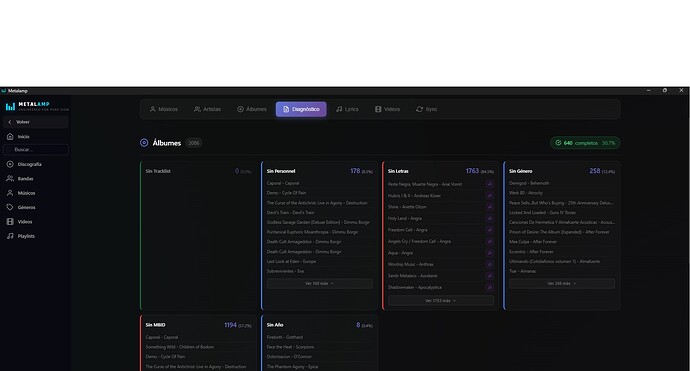This screenshot has width=690, height=371.
Task: Click the 2086 albums count badge
Action: [x=194, y=143]
